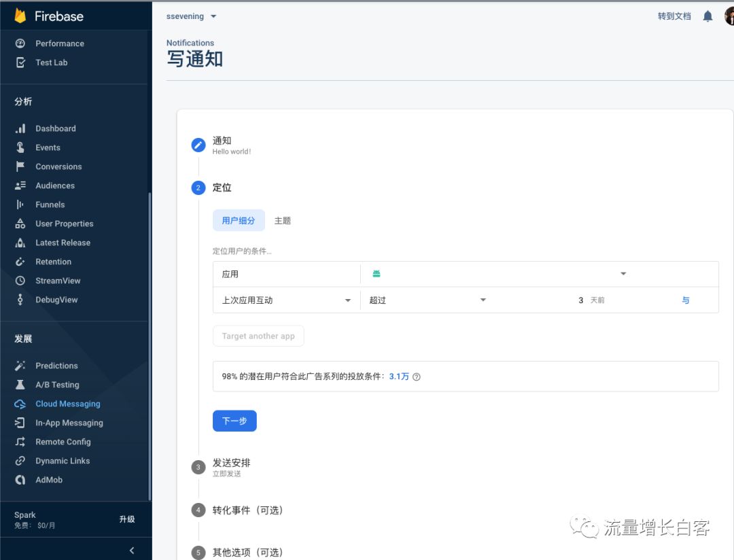
Task: Click the Conversions flag icon
Action: (x=20, y=167)
